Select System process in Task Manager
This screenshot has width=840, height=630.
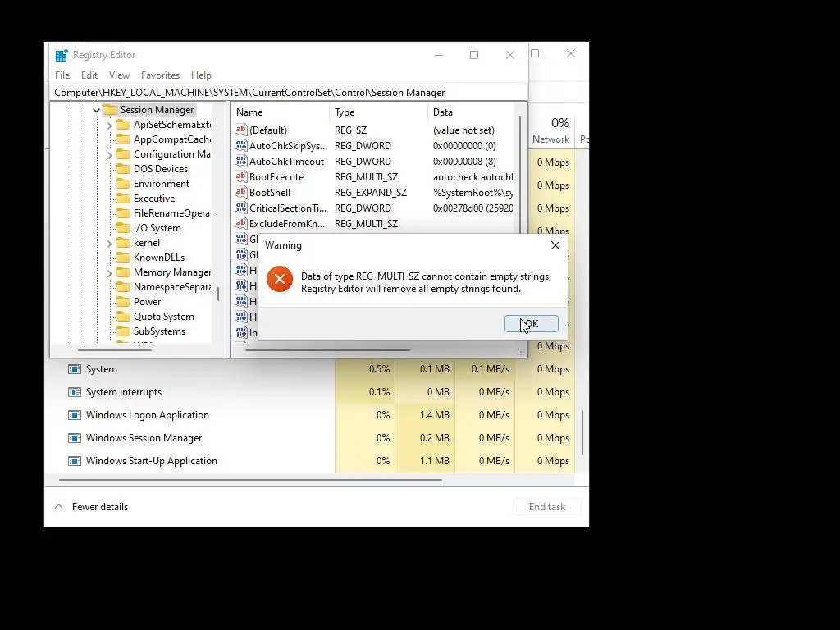tap(101, 369)
